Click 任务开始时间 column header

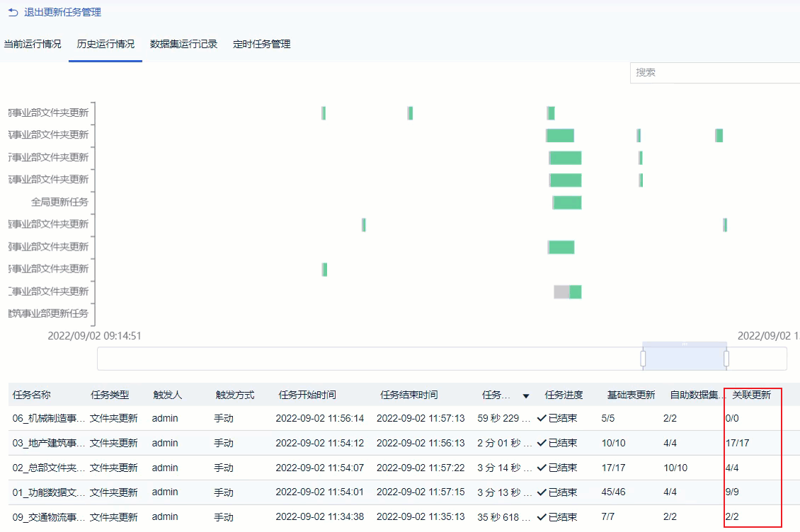tap(307, 395)
